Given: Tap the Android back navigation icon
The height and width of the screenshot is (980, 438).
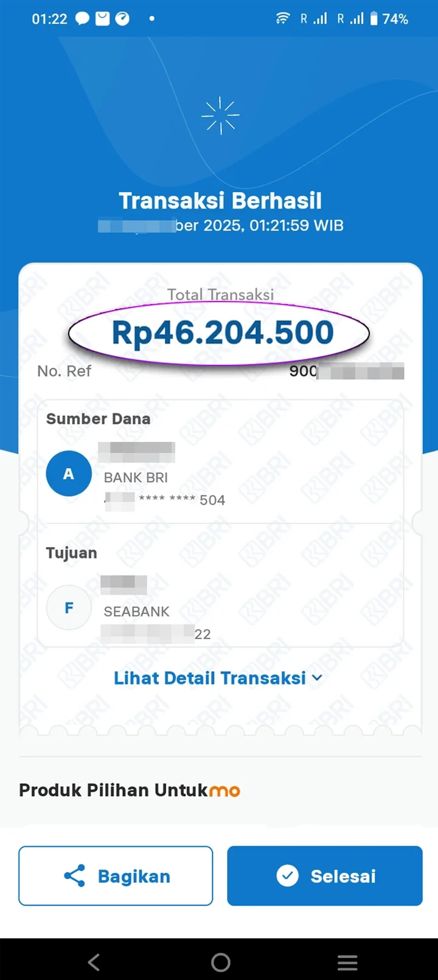Looking at the screenshot, I should pyautogui.click(x=94, y=962).
